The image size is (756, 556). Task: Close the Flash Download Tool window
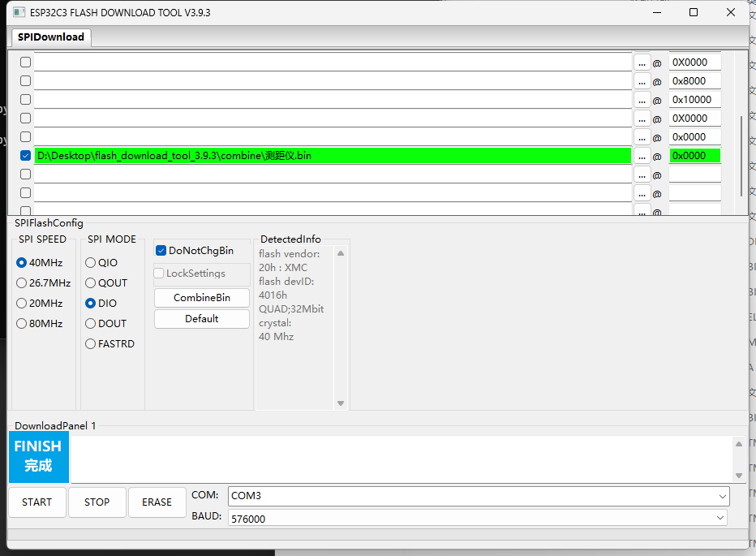[730, 12]
